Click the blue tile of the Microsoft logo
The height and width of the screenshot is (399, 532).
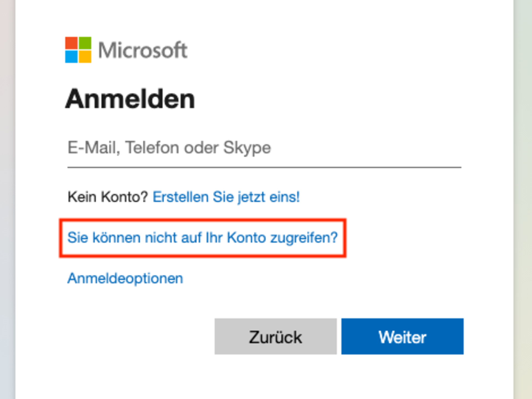pos(71,58)
